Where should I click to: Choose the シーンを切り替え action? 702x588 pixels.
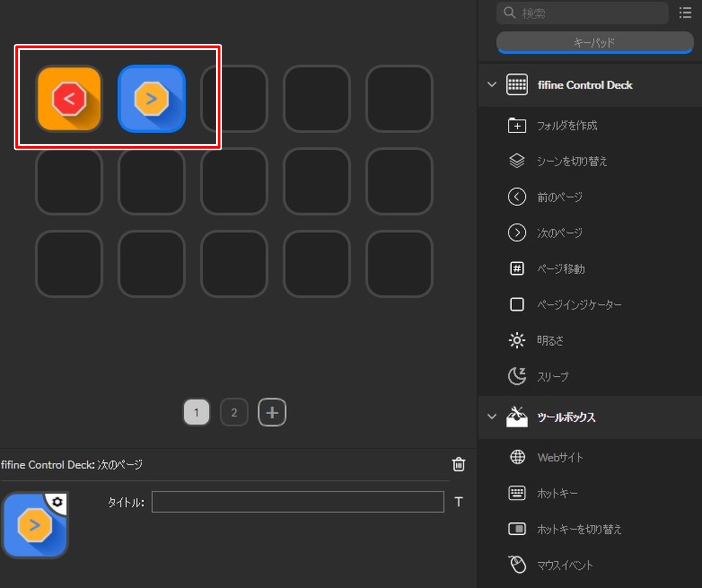coord(571,161)
